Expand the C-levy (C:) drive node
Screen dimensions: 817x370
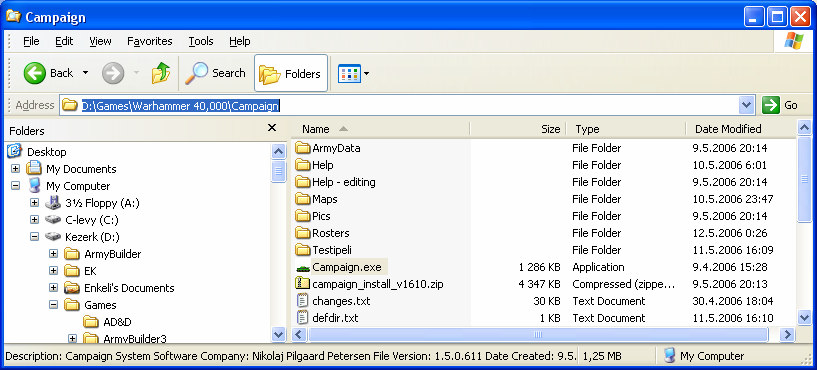click(x=34, y=219)
